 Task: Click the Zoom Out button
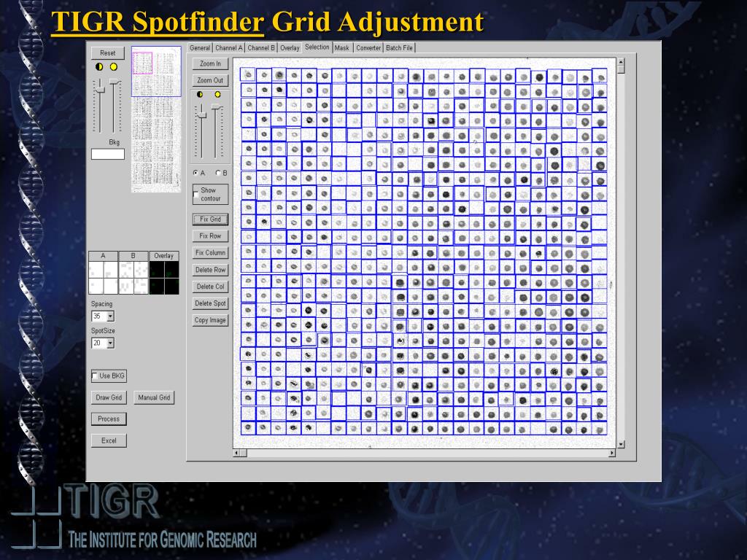click(x=211, y=80)
